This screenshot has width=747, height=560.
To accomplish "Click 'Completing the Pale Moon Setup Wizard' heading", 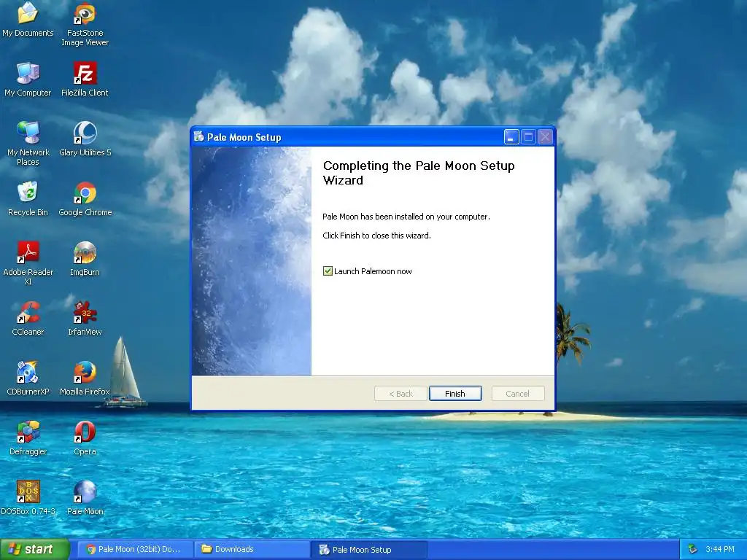I will pos(419,173).
